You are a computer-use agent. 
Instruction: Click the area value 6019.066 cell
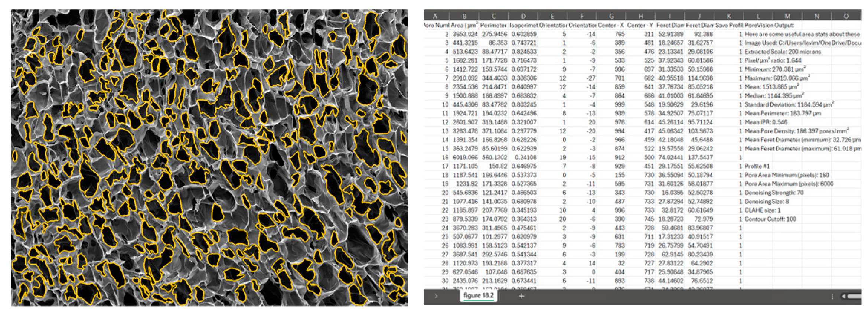464,157
